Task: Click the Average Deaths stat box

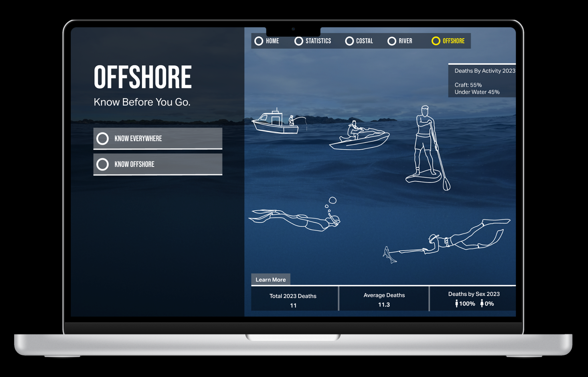Action: pos(384,299)
